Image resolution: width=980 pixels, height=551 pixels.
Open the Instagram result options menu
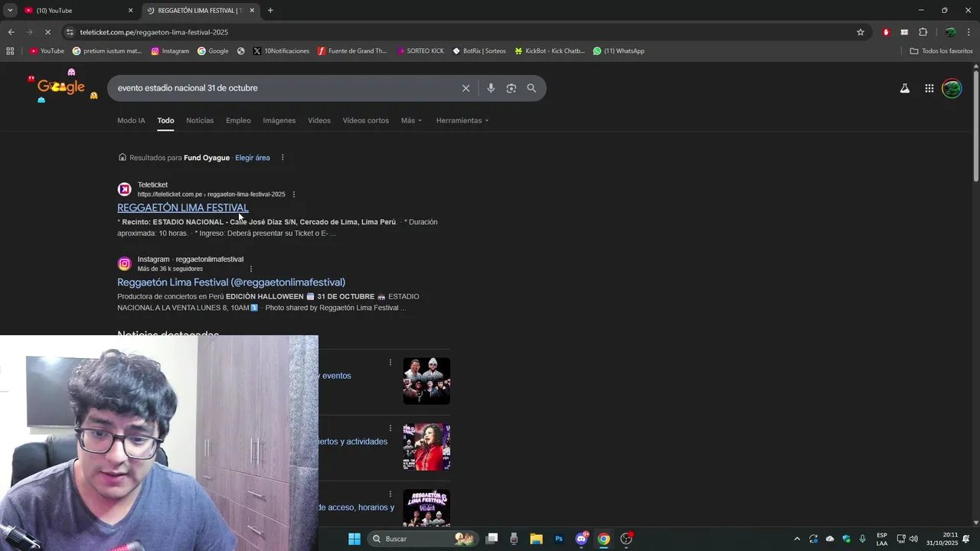[251, 269]
